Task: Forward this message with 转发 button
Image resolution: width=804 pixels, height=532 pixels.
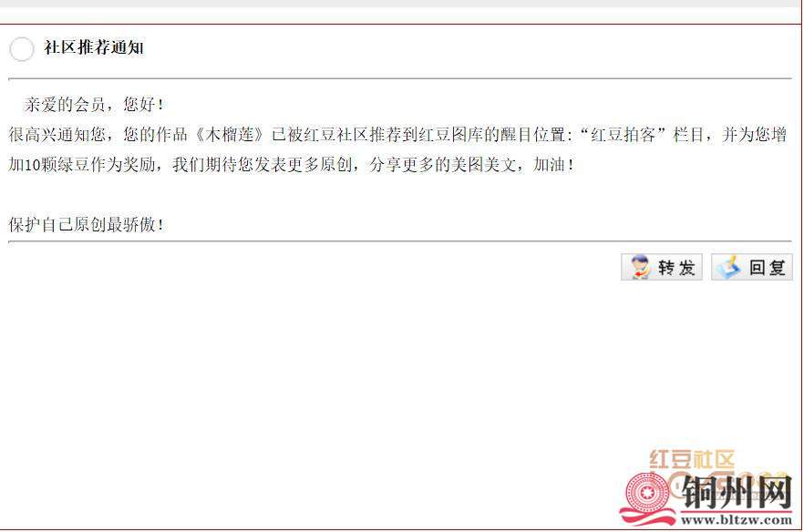Action: click(662, 267)
